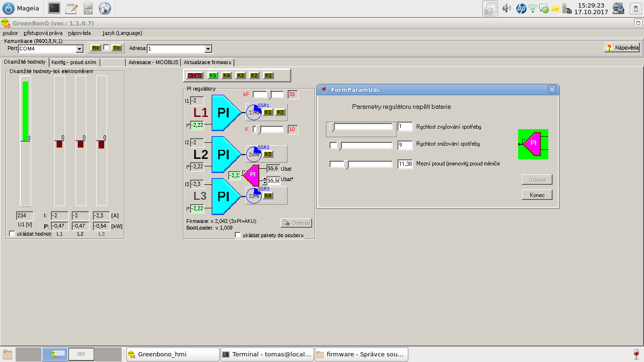Open the 'Jazyk (Language)' menu
Image resolution: width=644 pixels, height=362 pixels.
point(122,33)
